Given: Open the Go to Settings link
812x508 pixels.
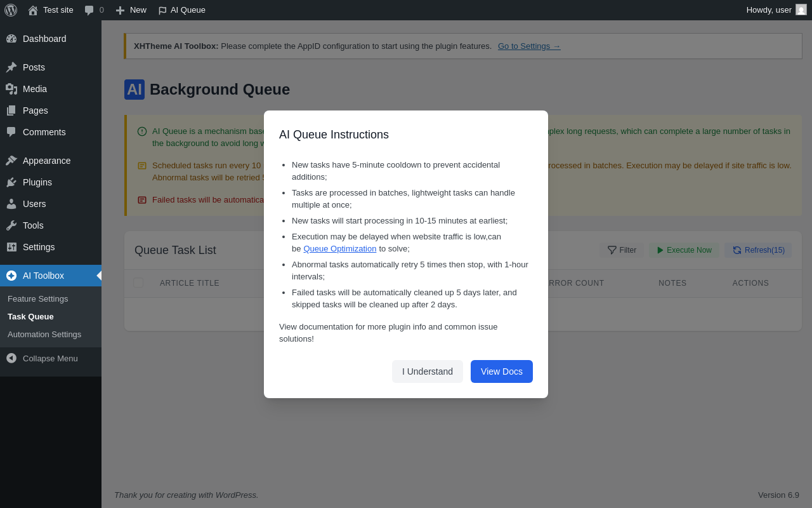Looking at the screenshot, I should [529, 46].
